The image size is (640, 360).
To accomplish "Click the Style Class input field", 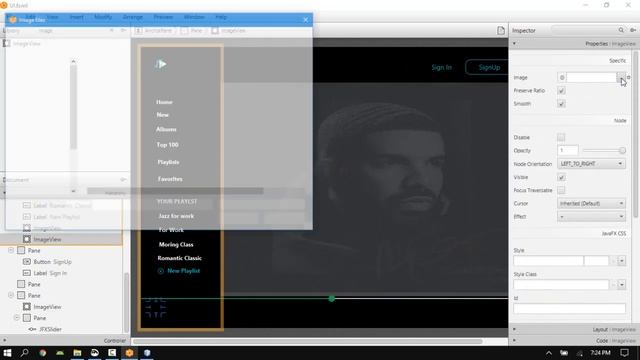I will coord(561,284).
